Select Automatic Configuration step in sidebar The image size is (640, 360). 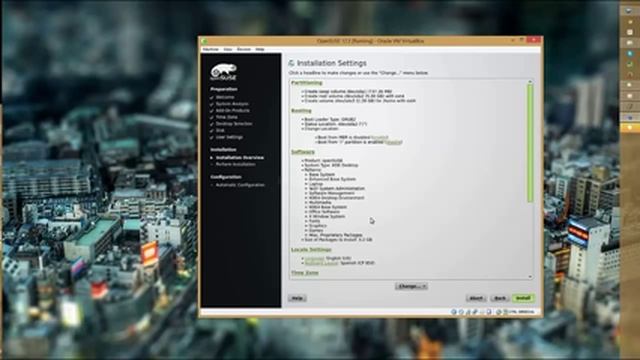pyautogui.click(x=240, y=185)
